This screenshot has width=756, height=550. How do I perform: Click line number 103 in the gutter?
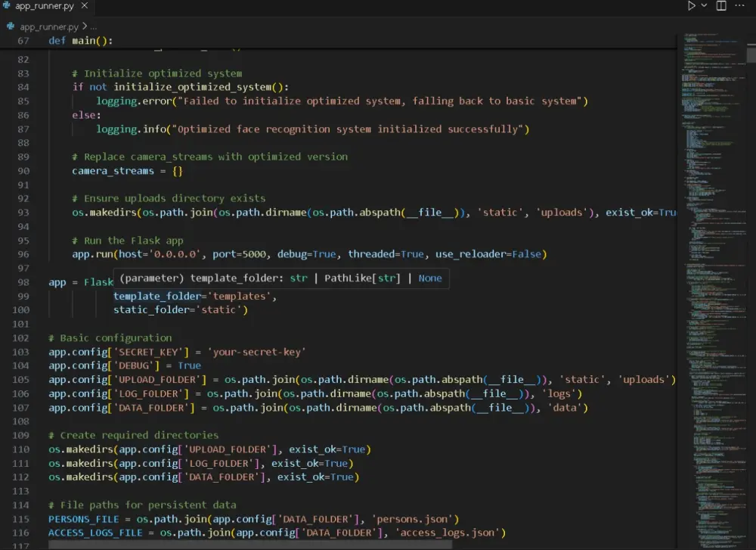(20, 353)
